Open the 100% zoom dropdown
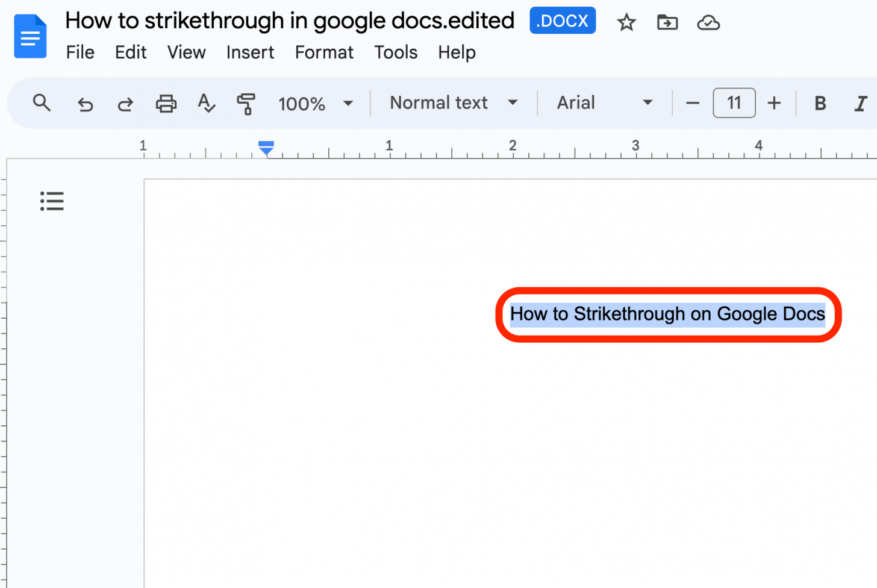 (x=315, y=104)
